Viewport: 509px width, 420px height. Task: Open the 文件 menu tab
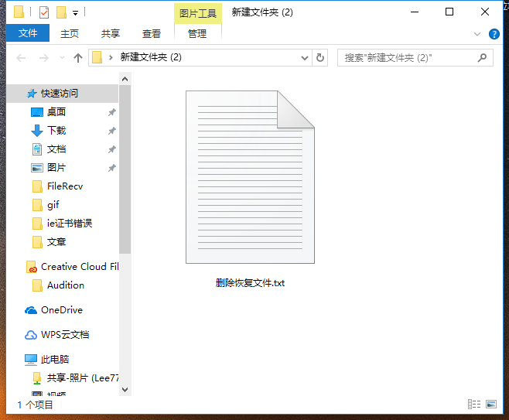[28, 33]
